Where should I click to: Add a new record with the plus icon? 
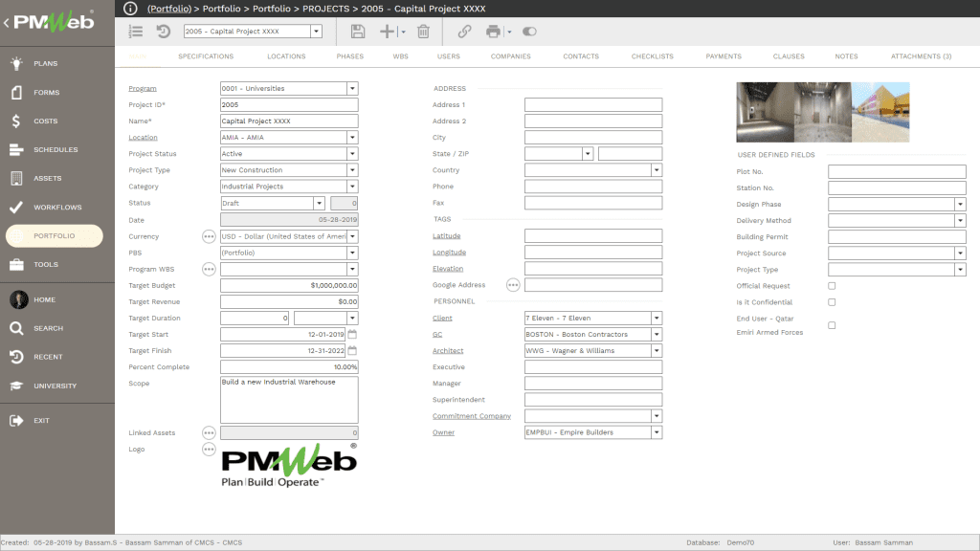388,32
